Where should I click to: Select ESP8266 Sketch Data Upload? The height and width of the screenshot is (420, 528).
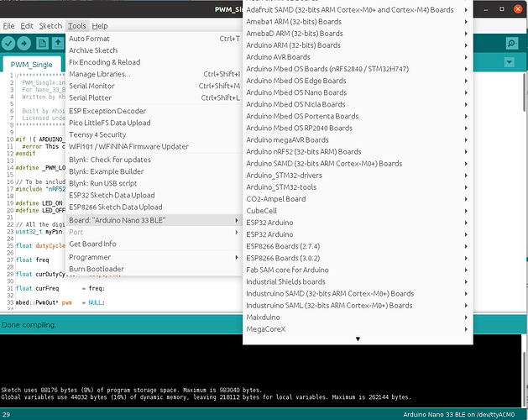(154, 207)
